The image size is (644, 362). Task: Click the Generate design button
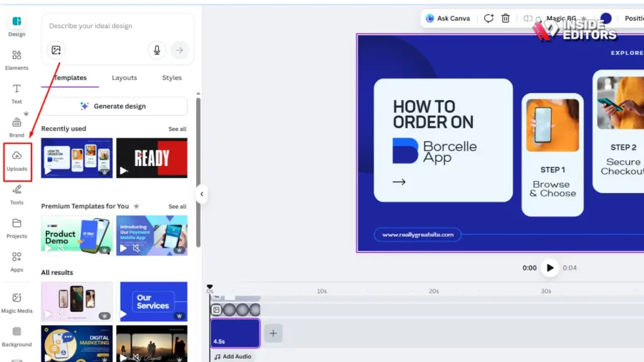114,106
